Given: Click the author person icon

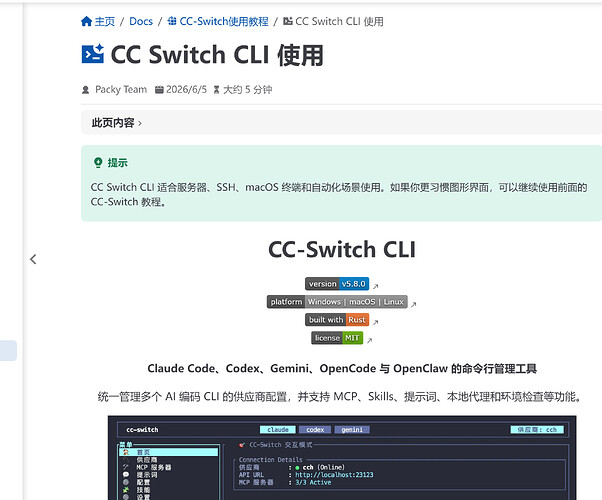Looking at the screenshot, I should coord(86,90).
